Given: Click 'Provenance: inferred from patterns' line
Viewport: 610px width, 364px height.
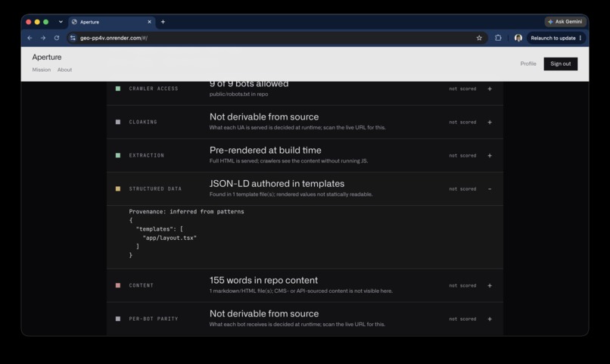Looking at the screenshot, I should tap(186, 212).
